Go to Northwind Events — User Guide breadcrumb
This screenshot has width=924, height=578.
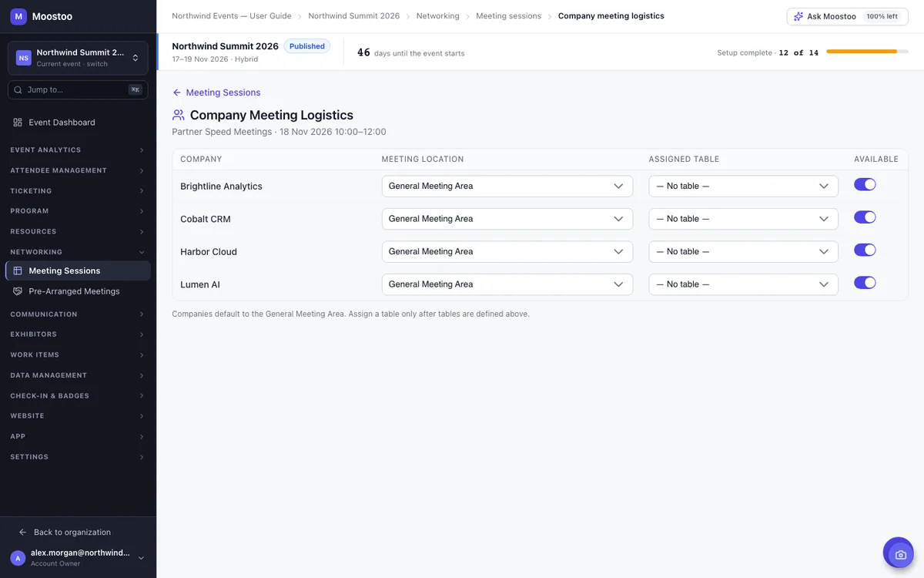tap(232, 16)
